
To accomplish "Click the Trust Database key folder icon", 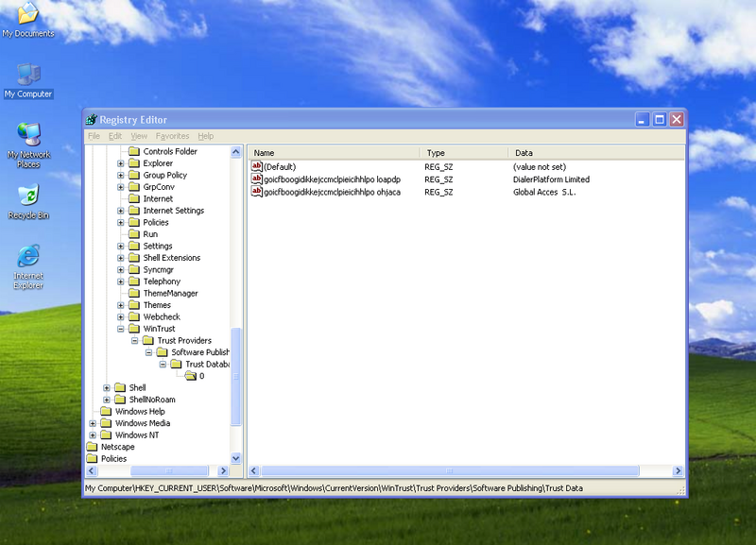I will coord(176,364).
